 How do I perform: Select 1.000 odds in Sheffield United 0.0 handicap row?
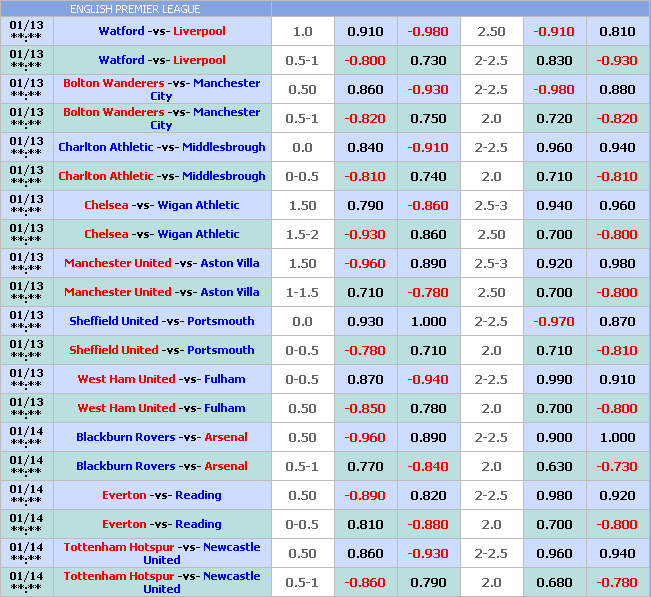pyautogui.click(x=428, y=322)
